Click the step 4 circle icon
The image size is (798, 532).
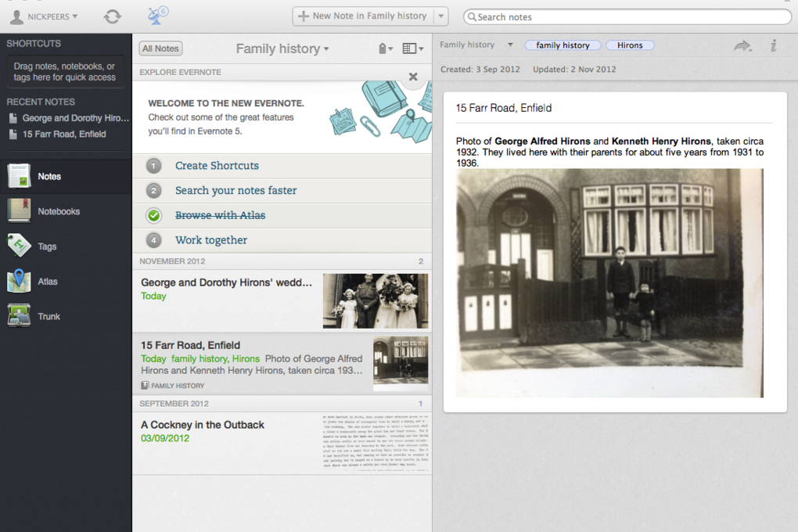[153, 239]
